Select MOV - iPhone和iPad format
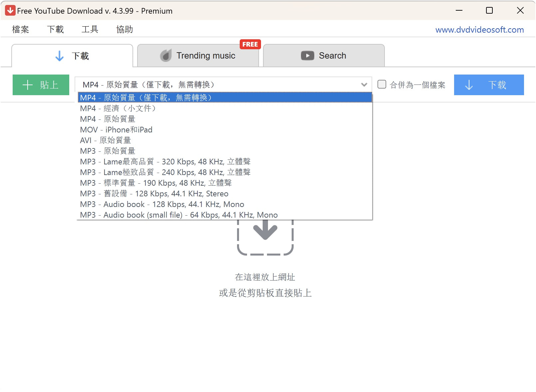 click(225, 129)
